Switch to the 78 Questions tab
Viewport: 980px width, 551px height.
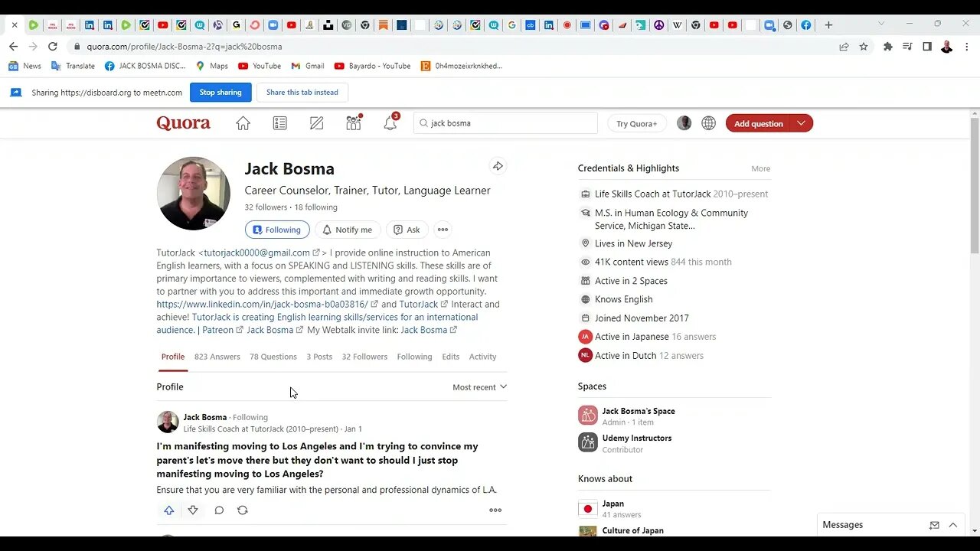point(273,357)
